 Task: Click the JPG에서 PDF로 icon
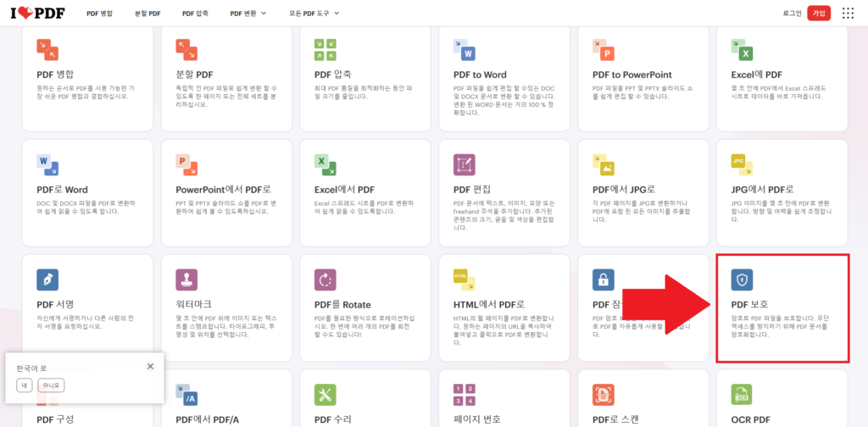742,165
